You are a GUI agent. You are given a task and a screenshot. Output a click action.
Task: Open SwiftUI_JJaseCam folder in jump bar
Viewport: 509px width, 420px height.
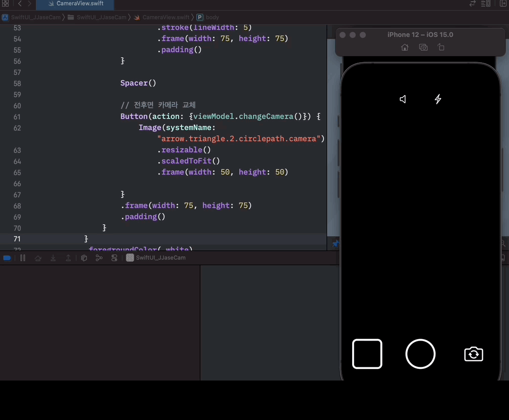[97, 17]
